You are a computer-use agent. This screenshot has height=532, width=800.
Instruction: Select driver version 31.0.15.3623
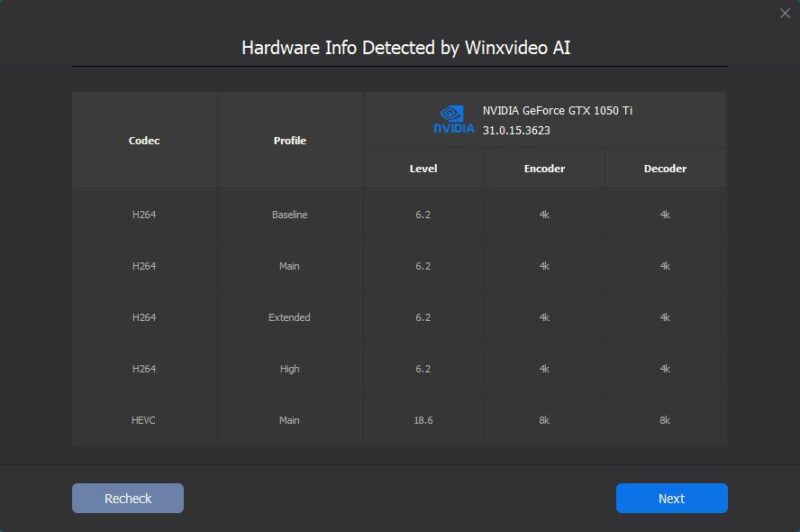tap(516, 130)
